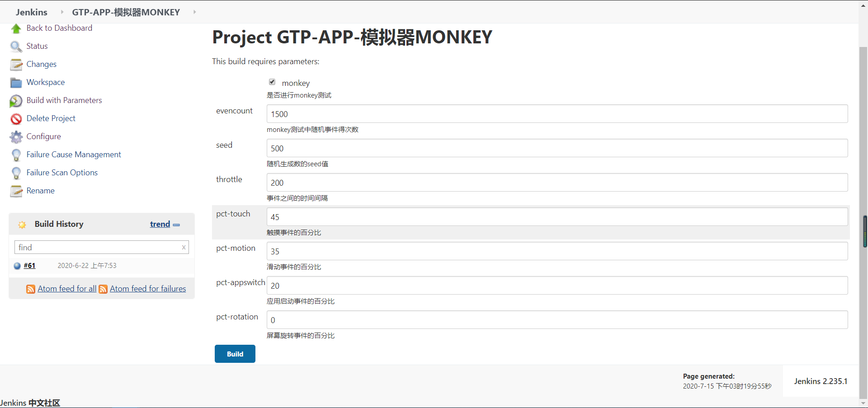Open the Back to Dashboard link

coord(59,28)
